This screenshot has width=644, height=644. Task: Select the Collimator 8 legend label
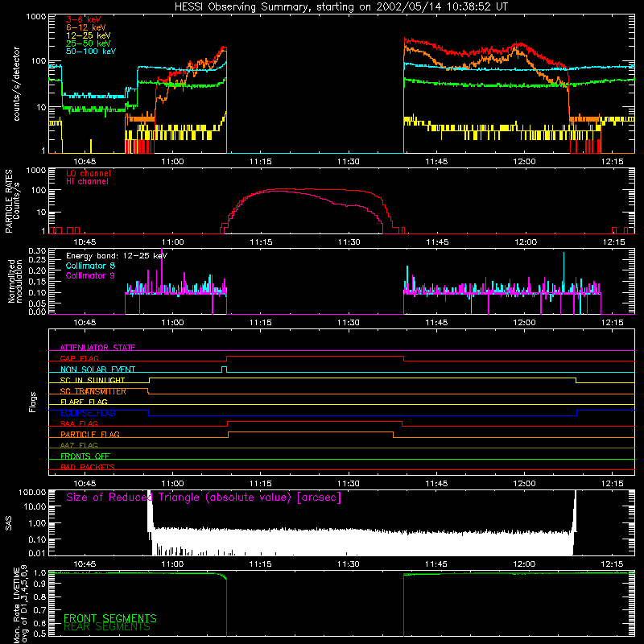[x=90, y=266]
